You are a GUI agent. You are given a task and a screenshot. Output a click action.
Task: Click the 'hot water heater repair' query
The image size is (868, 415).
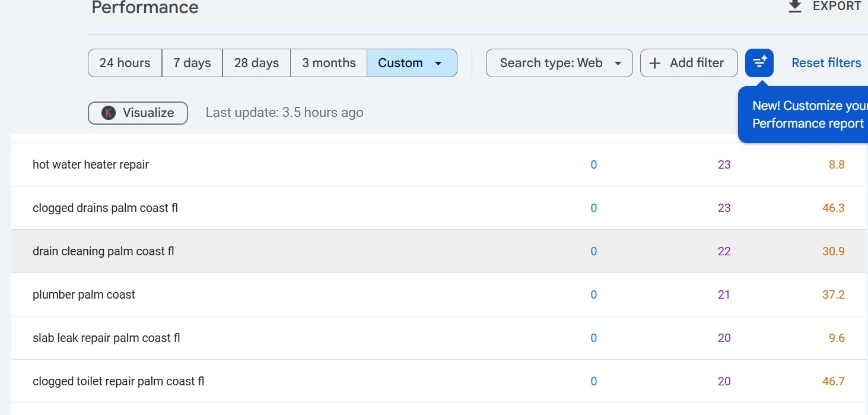91,164
